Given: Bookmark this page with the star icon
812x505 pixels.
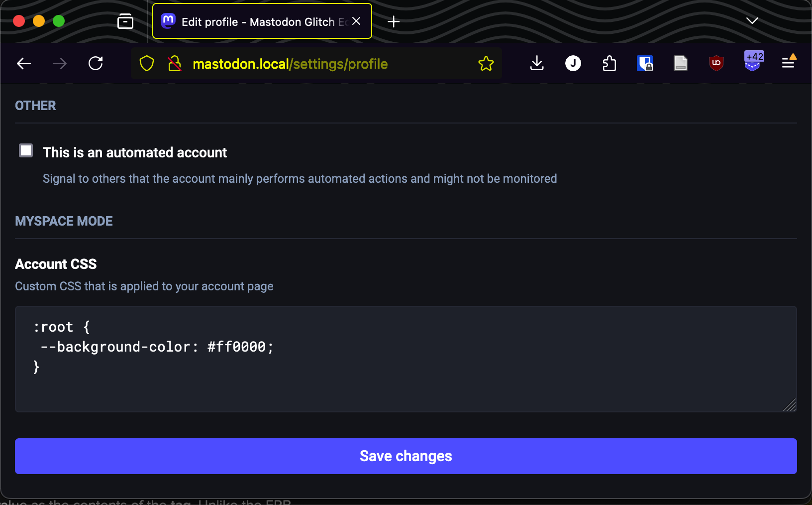Looking at the screenshot, I should point(486,64).
